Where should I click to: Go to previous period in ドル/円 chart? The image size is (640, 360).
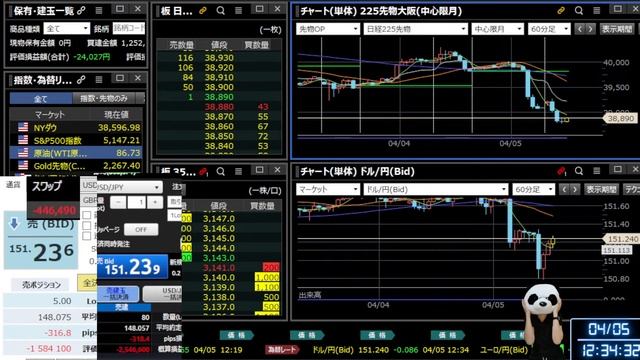tap(564, 189)
